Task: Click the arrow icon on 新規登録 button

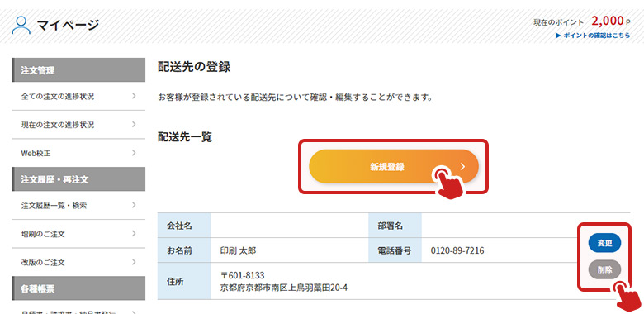Action: click(463, 166)
